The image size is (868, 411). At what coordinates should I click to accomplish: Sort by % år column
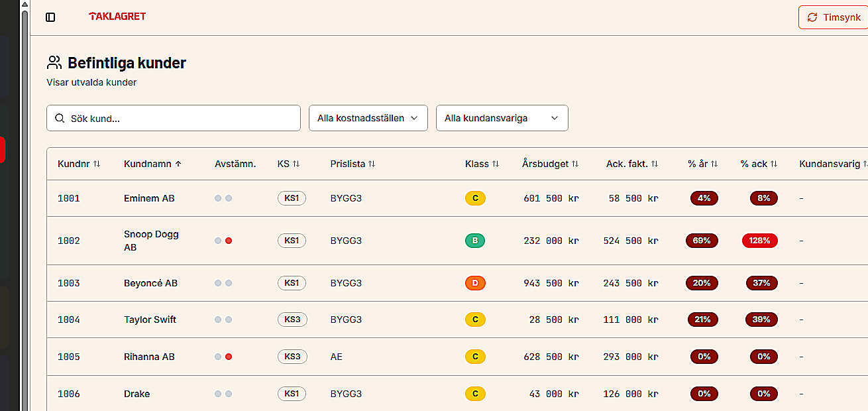click(x=702, y=164)
